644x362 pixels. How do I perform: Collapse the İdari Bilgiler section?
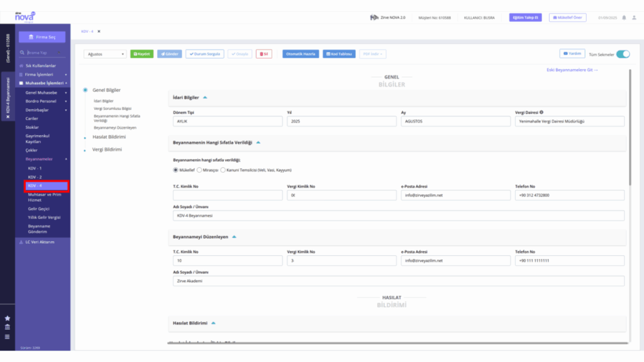click(205, 97)
